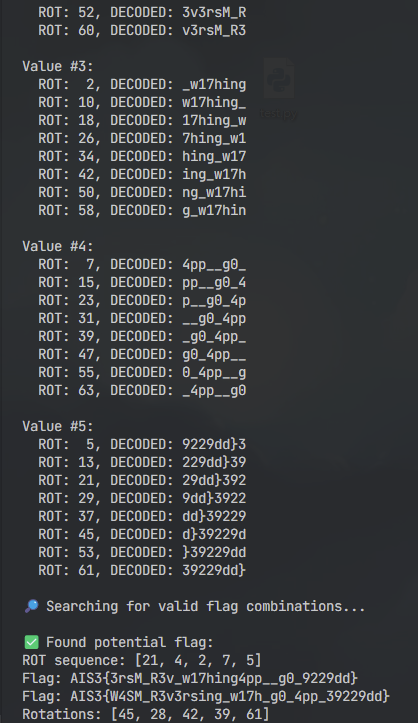Click the magnifying glass emoji before Searching

tap(31, 606)
